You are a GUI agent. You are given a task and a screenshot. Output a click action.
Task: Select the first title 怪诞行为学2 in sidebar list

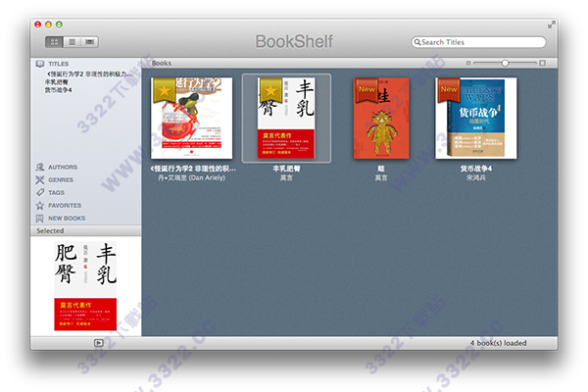(x=88, y=73)
